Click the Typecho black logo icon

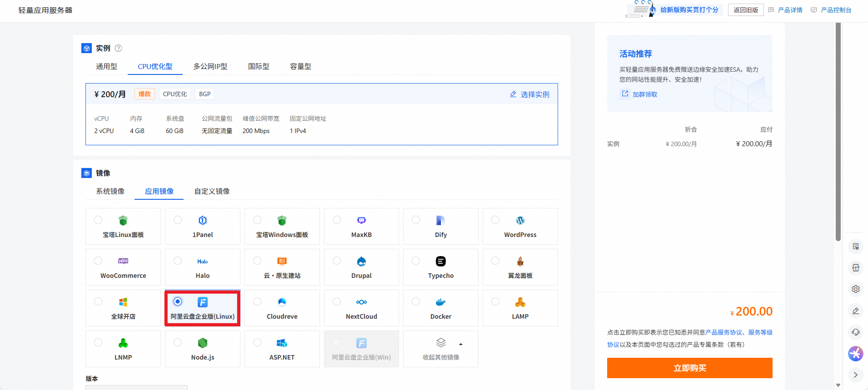441,262
